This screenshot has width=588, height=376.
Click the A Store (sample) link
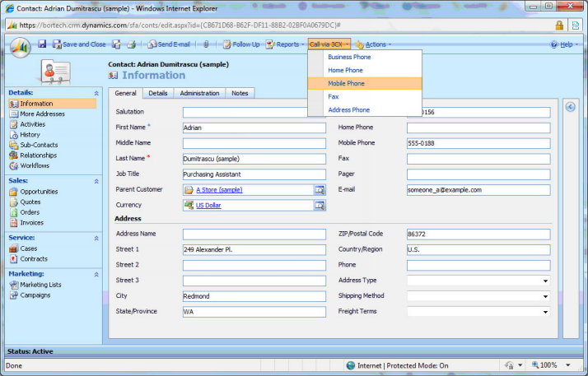pyautogui.click(x=219, y=190)
